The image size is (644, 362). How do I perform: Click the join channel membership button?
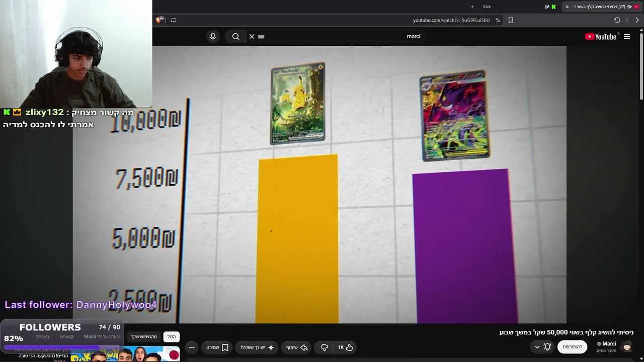(573, 347)
